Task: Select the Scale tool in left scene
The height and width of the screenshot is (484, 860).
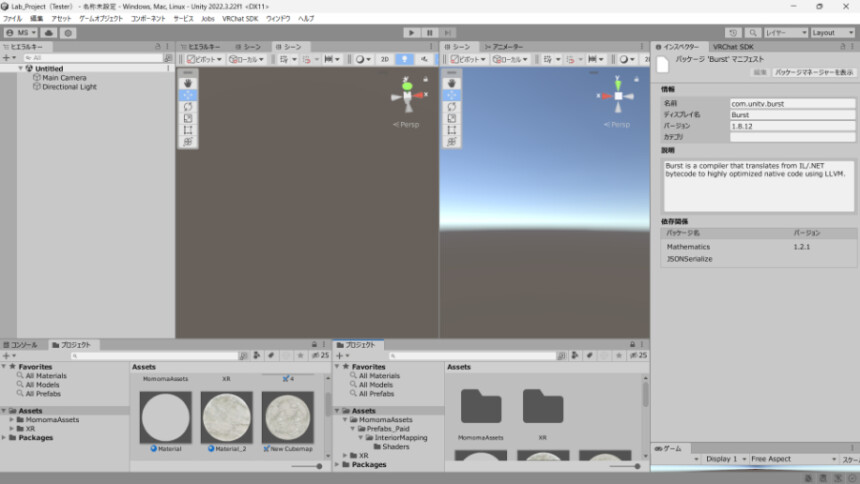Action: tap(188, 118)
